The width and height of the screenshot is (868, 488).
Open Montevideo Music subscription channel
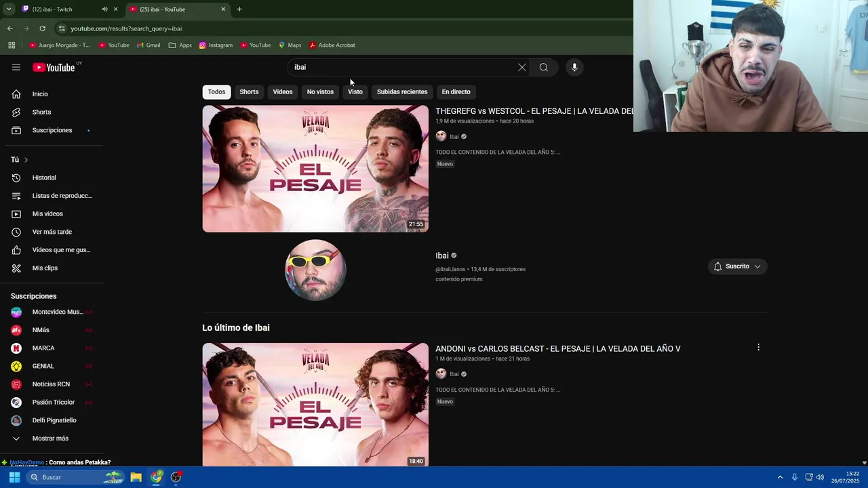click(x=53, y=312)
